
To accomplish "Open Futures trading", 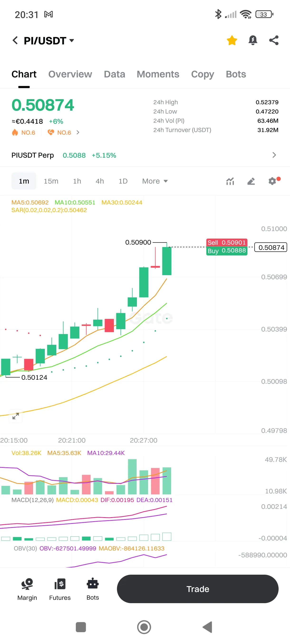I will pos(60,589).
